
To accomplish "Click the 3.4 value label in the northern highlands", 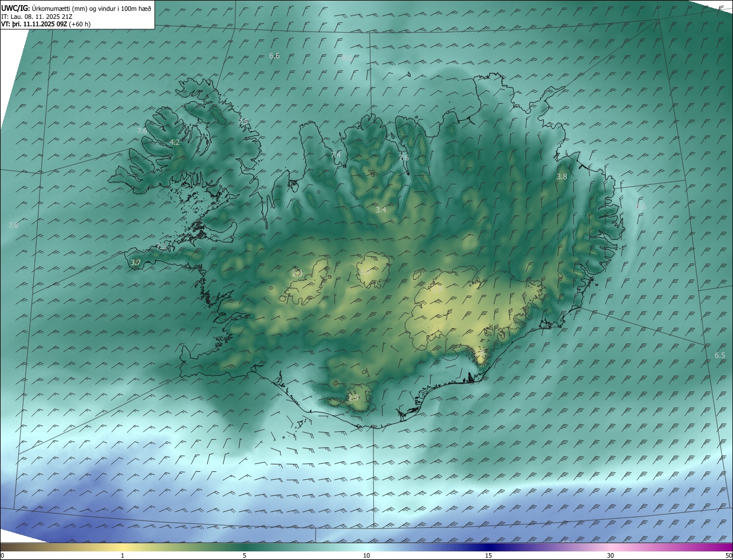I will (381, 210).
